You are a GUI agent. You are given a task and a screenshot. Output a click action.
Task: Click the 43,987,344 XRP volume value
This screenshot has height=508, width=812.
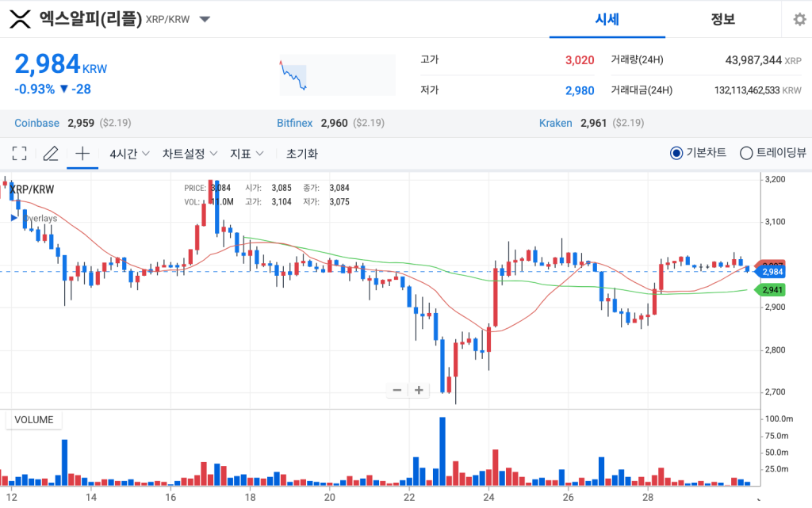tap(764, 60)
